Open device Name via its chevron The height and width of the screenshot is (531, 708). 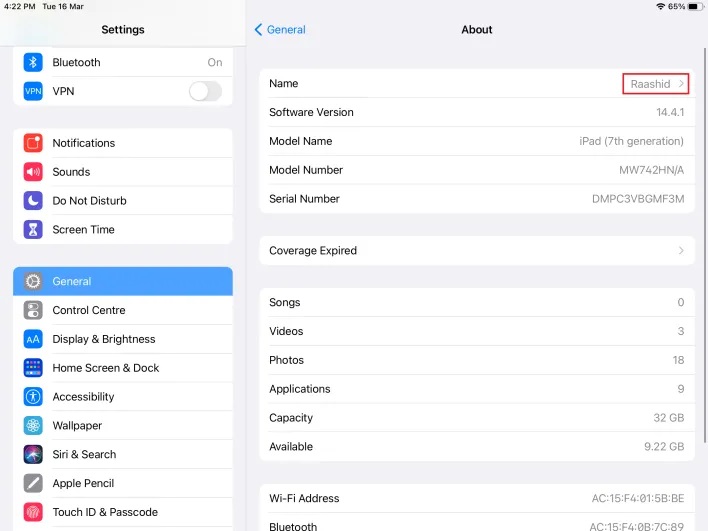[681, 84]
